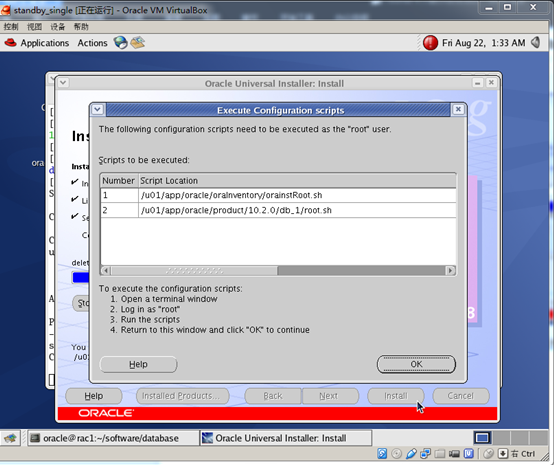Click the VirtualBox USB devices status icon
Viewport: 554px width, 465px height.
(x=411, y=454)
